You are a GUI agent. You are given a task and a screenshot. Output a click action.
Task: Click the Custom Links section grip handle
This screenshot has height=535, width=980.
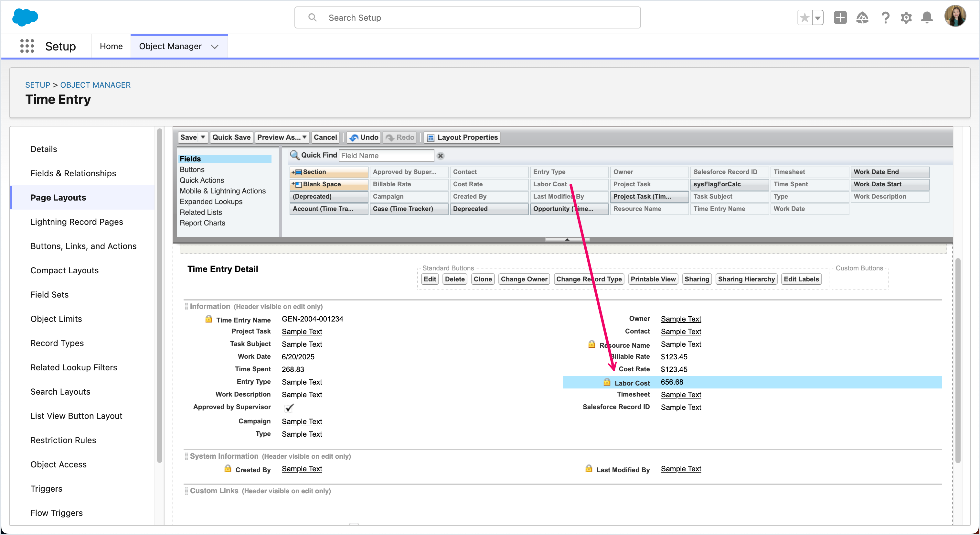(186, 491)
